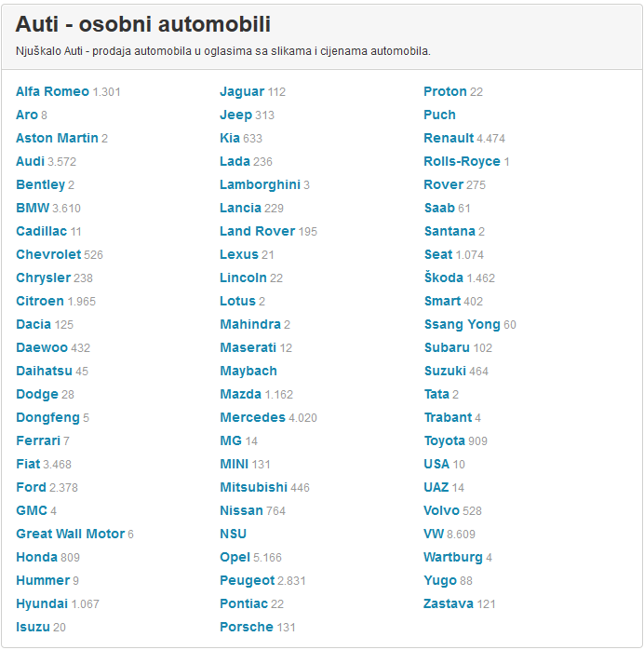Open the Toyota listings link
Image resolution: width=644 pixels, height=650 pixels.
click(x=444, y=440)
